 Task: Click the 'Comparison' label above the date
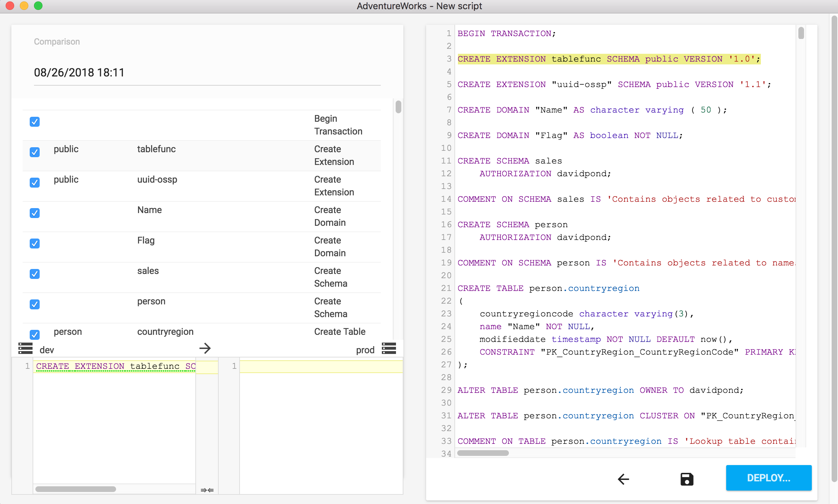57,42
